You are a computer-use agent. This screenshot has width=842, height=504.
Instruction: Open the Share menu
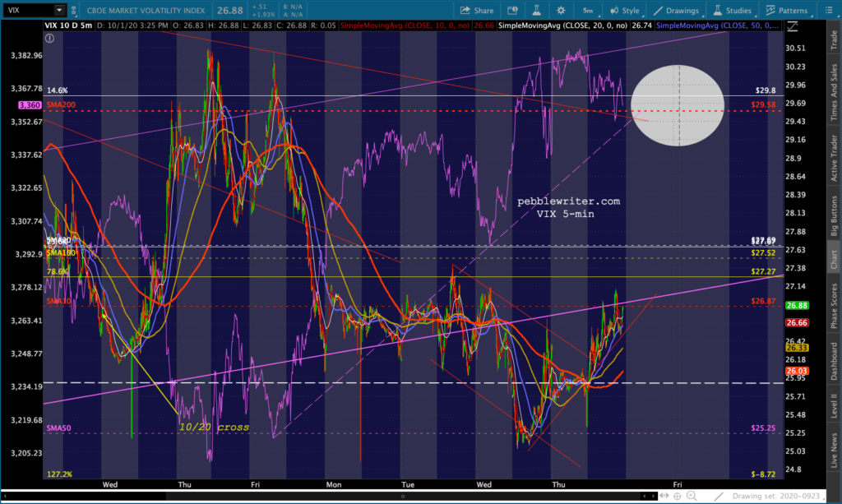477,11
